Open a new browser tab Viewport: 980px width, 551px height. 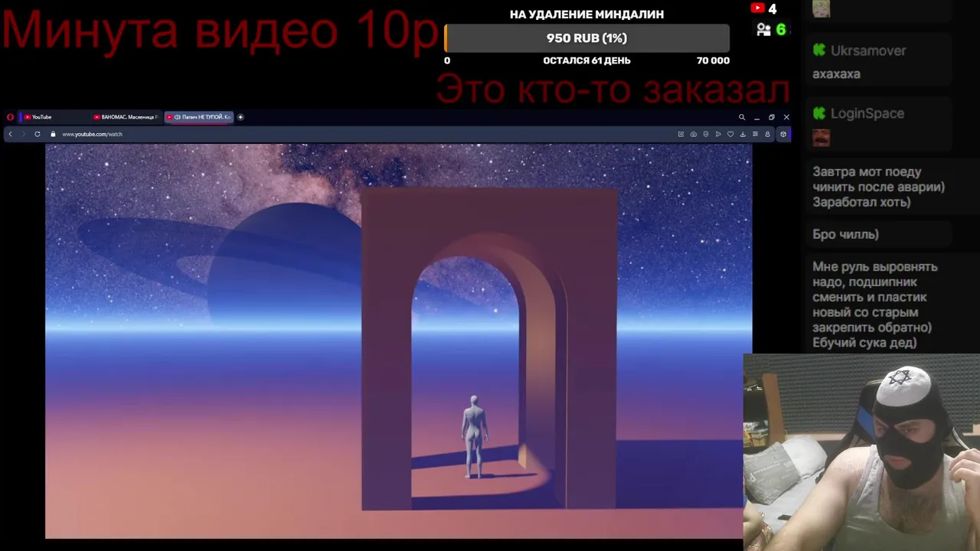click(240, 117)
